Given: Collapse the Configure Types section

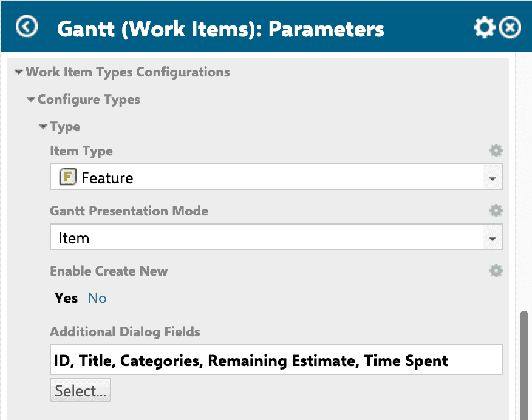Looking at the screenshot, I should (x=31, y=100).
